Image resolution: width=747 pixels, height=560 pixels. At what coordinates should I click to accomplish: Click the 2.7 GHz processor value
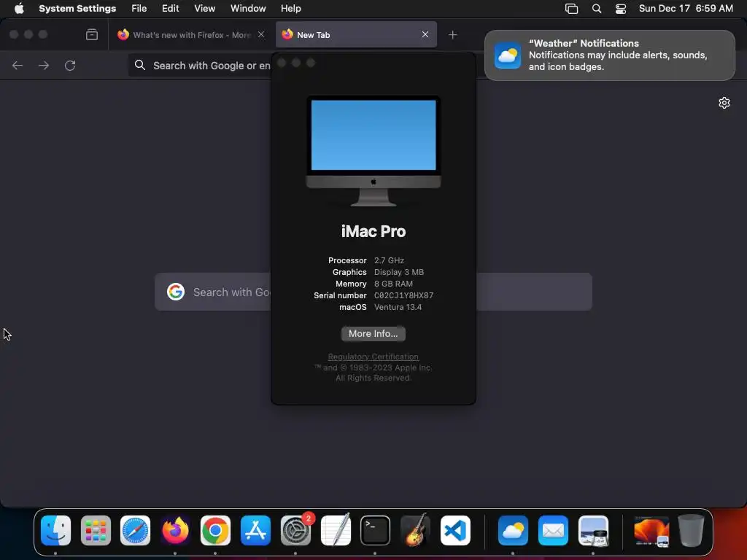coord(389,260)
